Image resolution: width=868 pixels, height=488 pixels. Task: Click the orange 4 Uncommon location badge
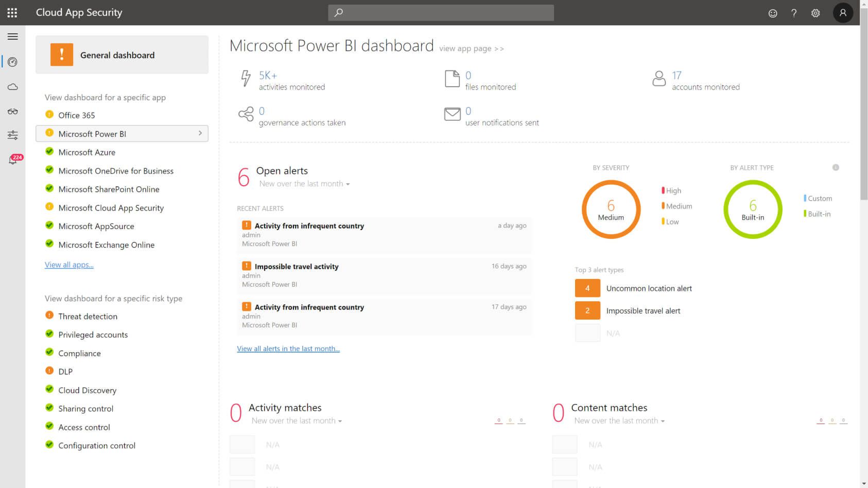587,288
